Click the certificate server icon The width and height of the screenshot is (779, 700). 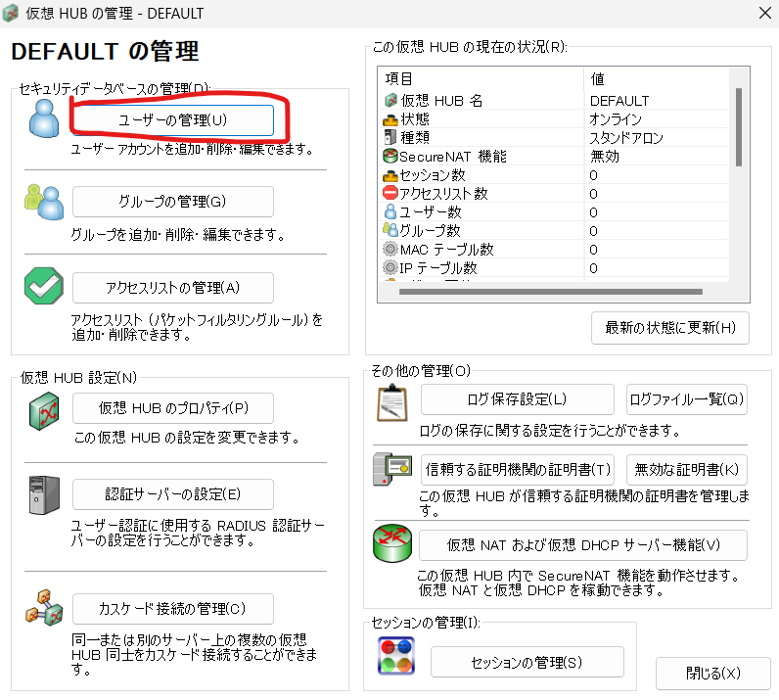(x=392, y=469)
